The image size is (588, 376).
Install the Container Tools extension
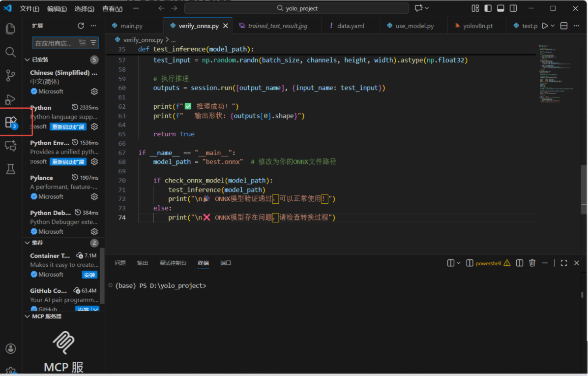pos(89,275)
